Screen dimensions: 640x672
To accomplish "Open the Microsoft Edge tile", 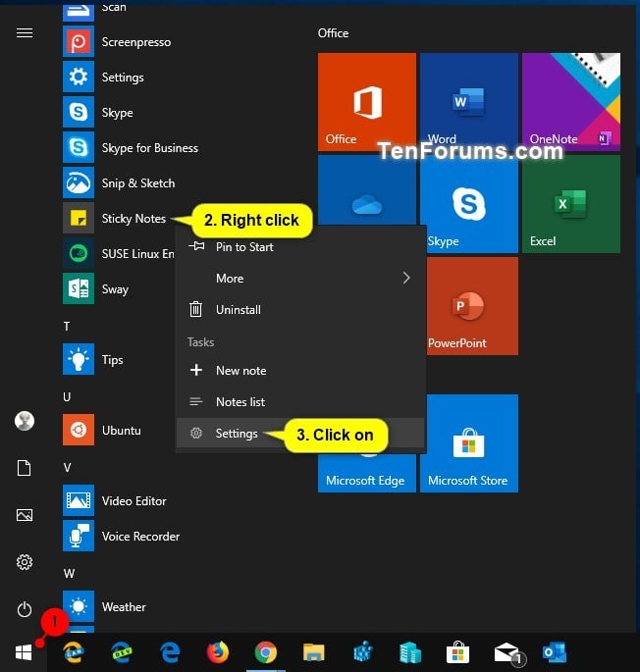I will coord(367,473).
